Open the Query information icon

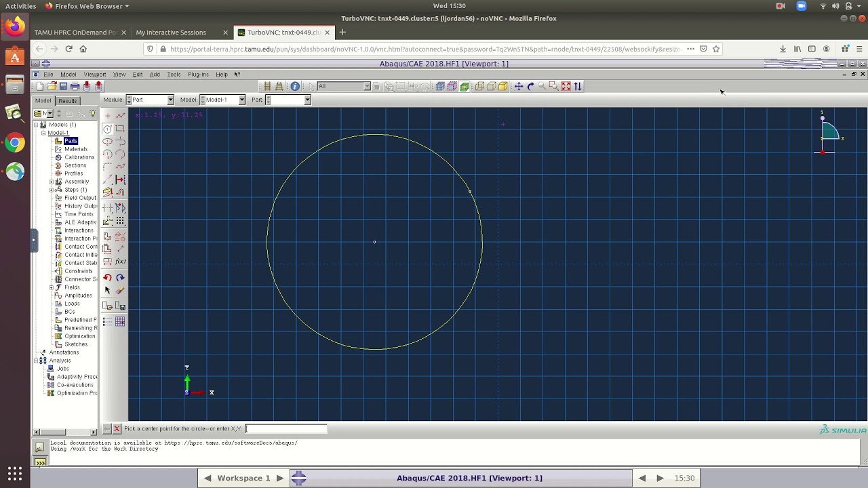point(295,86)
